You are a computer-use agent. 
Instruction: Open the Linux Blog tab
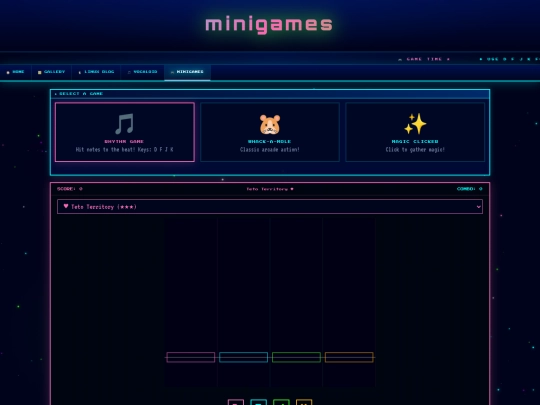(x=96, y=72)
